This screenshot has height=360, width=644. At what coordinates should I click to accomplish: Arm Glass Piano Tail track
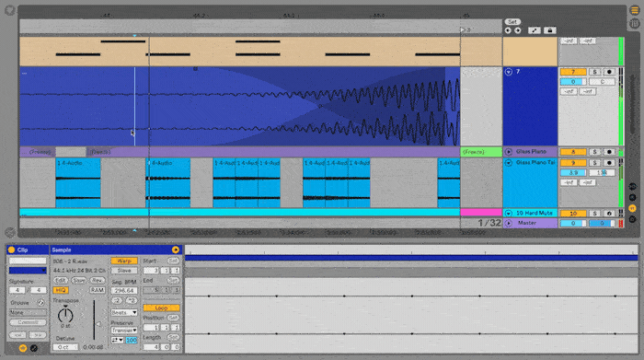click(609, 163)
